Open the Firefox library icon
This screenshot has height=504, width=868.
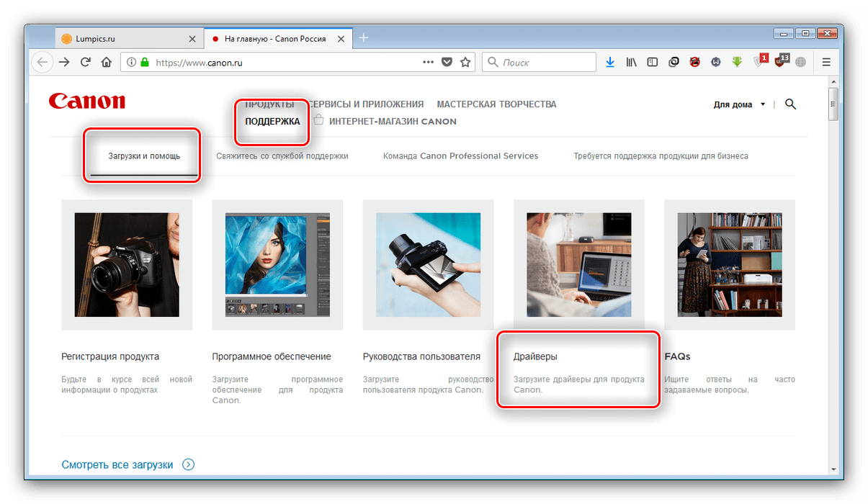pyautogui.click(x=631, y=63)
